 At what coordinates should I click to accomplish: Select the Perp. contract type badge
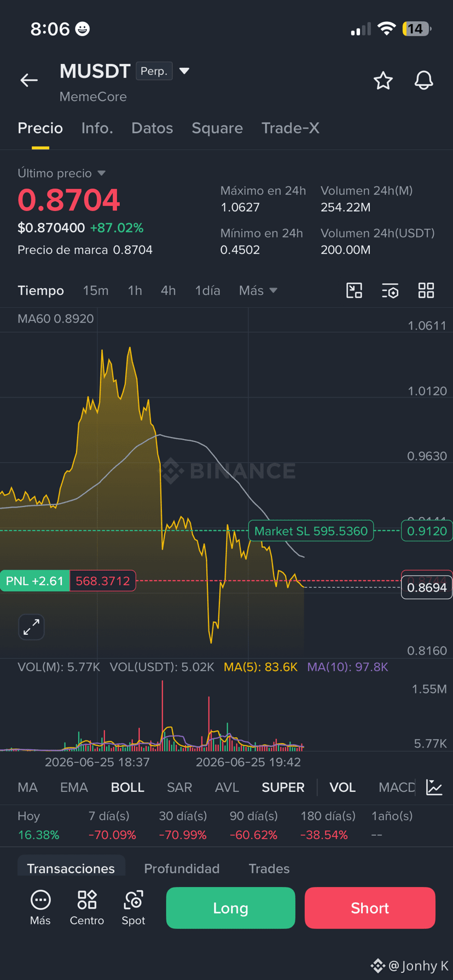pyautogui.click(x=154, y=71)
